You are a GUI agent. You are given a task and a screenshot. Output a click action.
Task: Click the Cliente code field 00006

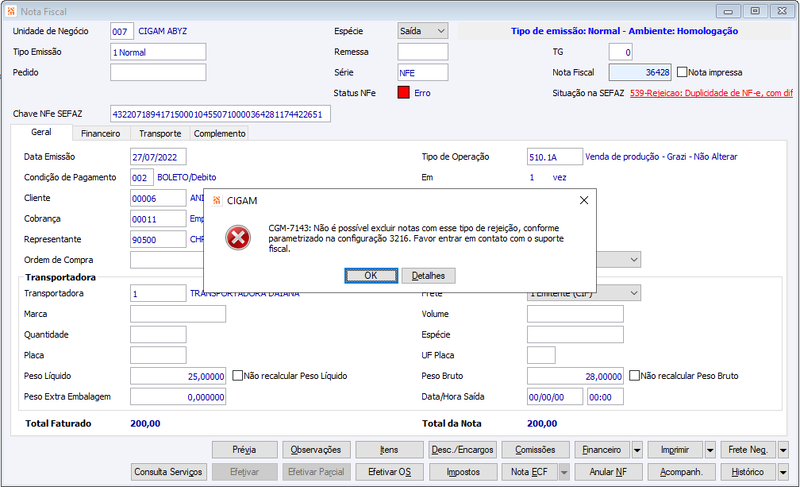pos(158,198)
